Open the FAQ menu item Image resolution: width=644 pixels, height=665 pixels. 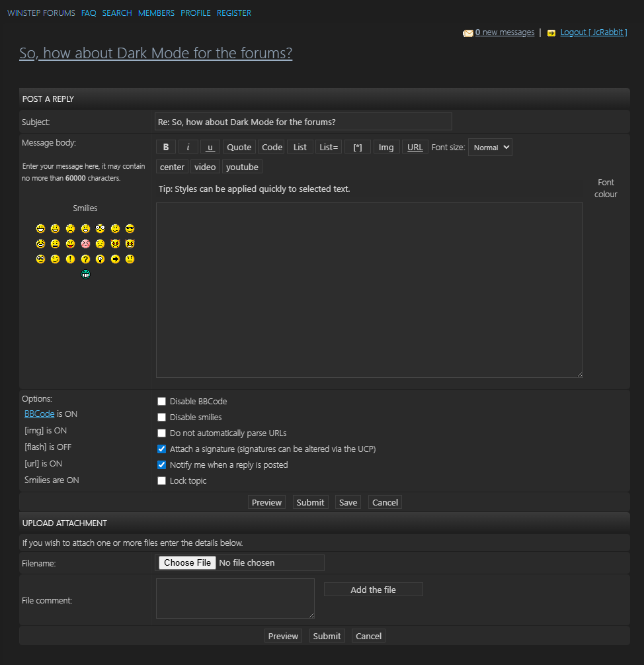click(x=89, y=13)
